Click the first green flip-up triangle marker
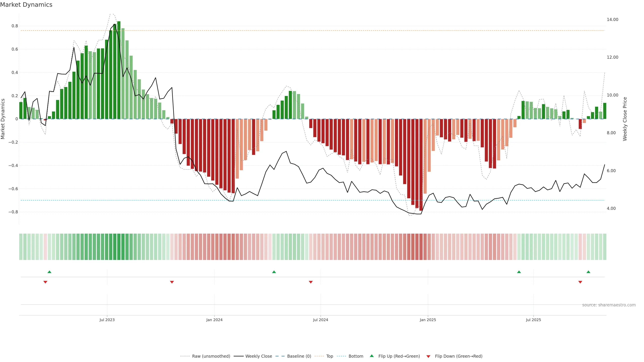The width and height of the screenshot is (644, 362). click(x=49, y=272)
